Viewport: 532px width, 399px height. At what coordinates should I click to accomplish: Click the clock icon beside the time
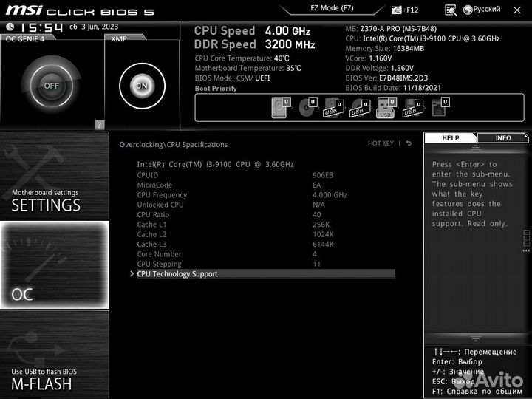click(10, 27)
